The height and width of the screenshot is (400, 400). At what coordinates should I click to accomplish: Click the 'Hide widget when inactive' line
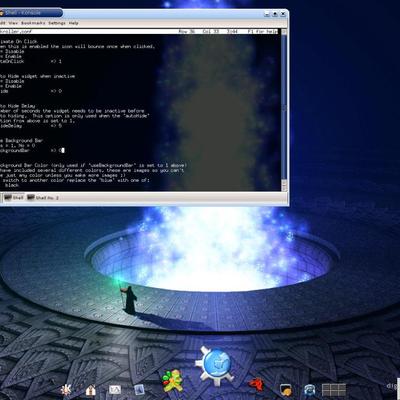click(37, 76)
